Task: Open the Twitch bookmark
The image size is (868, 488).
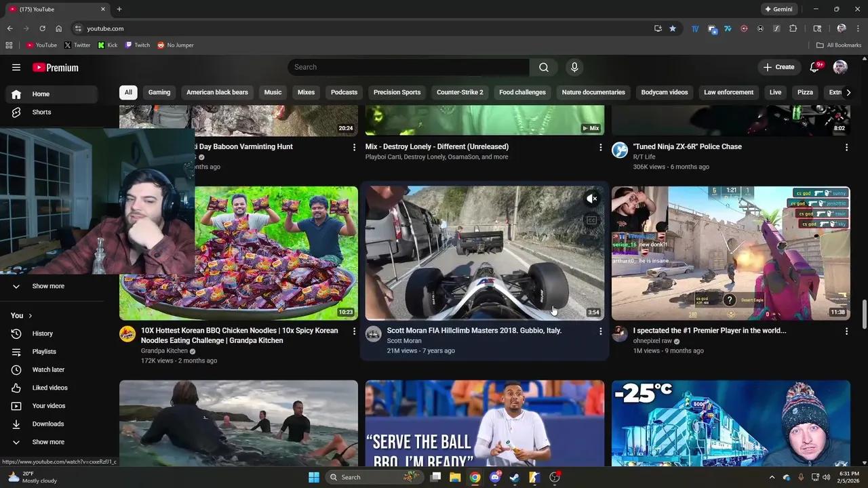Action: pyautogui.click(x=138, y=45)
